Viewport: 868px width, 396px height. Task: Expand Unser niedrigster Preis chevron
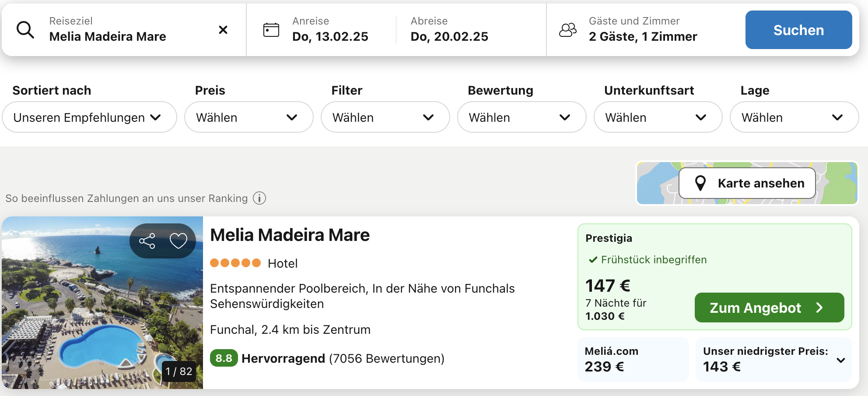840,360
